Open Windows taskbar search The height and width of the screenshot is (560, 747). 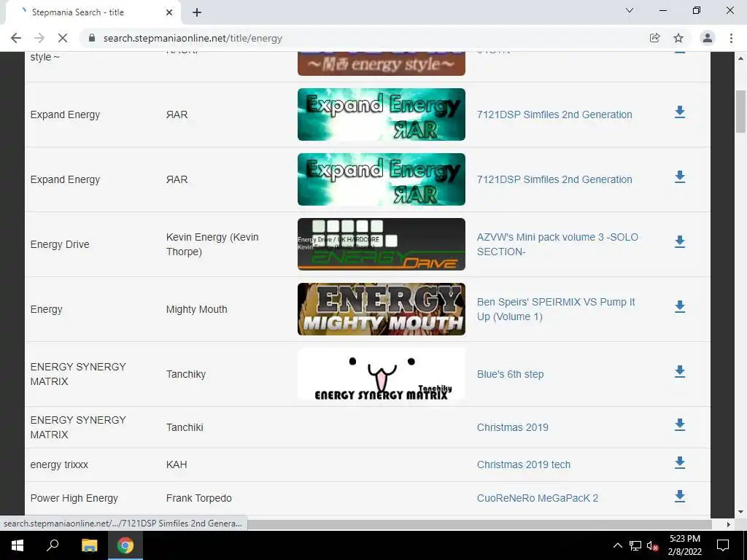tap(53, 545)
